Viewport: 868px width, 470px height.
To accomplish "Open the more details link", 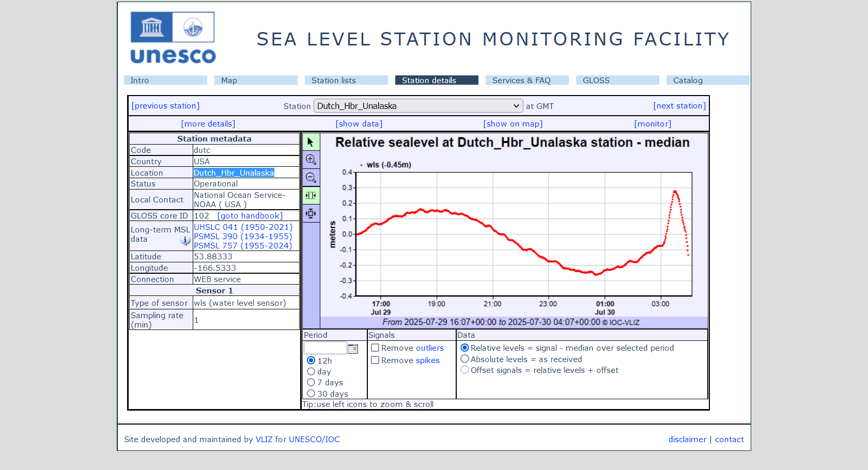I will point(208,124).
